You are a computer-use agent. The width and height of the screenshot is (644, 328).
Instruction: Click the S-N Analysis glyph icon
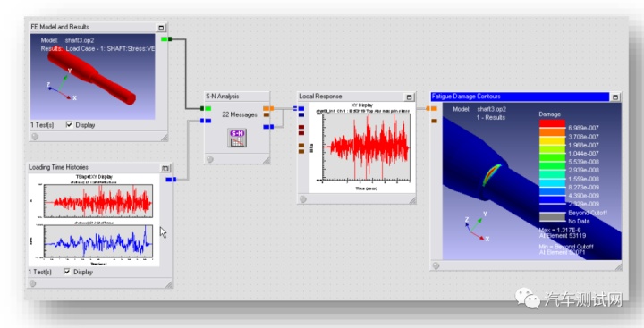click(237, 138)
